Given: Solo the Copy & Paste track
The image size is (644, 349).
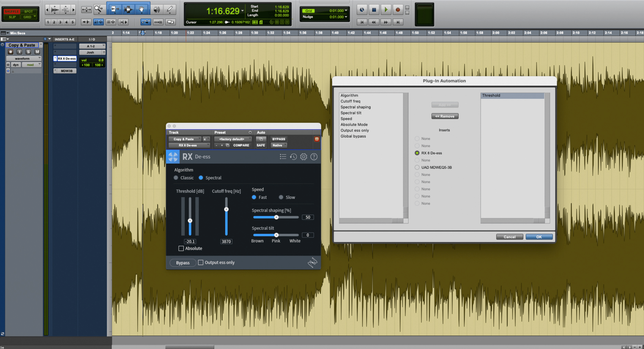Looking at the screenshot, I should pos(28,52).
